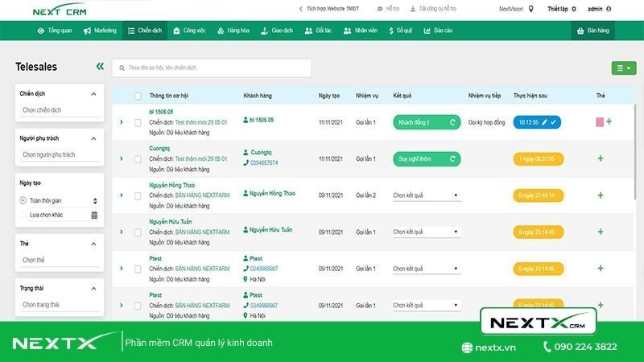Edit the 10:12:55 timer with pencil icon
644x362 pixels.
pyautogui.click(x=544, y=122)
